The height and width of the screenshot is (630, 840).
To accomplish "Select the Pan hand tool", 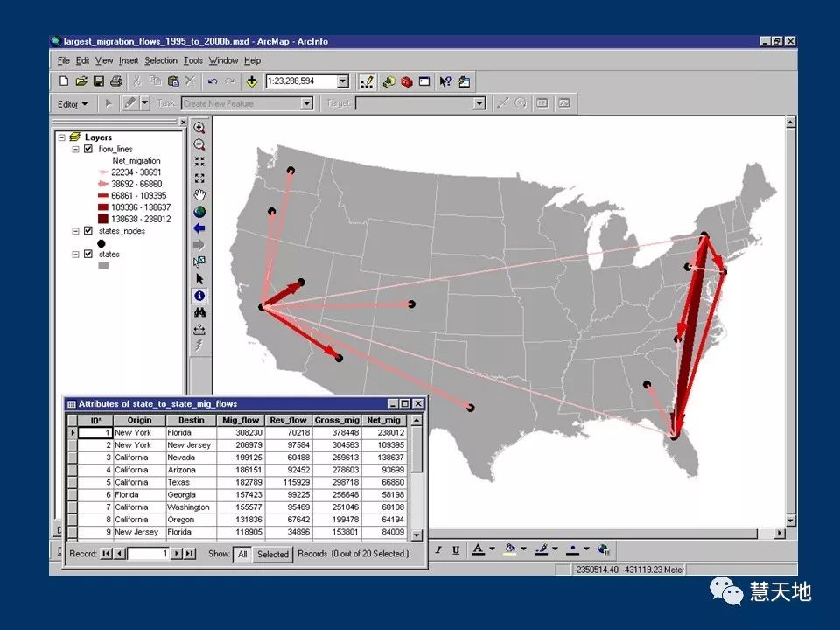I will (x=199, y=194).
